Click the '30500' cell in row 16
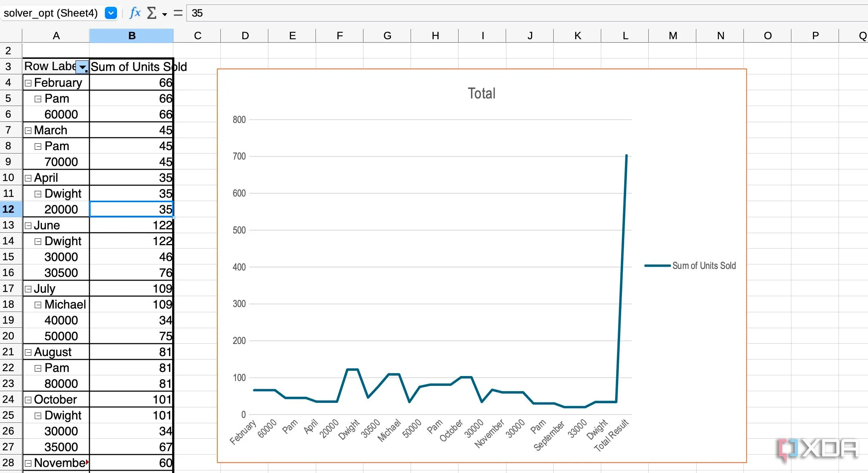 pos(56,273)
